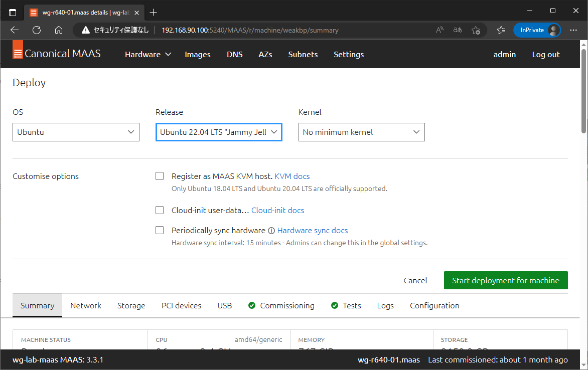
Task: Switch to the Storage tab
Action: point(131,305)
